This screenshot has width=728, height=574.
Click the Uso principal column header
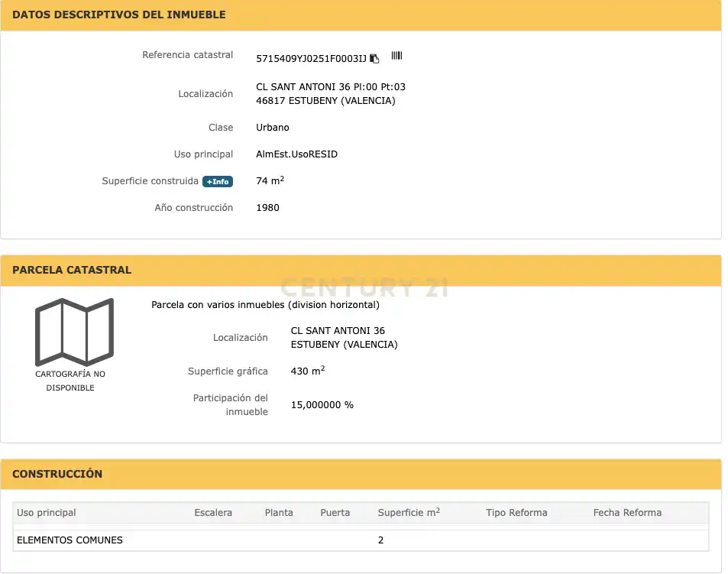coord(47,513)
